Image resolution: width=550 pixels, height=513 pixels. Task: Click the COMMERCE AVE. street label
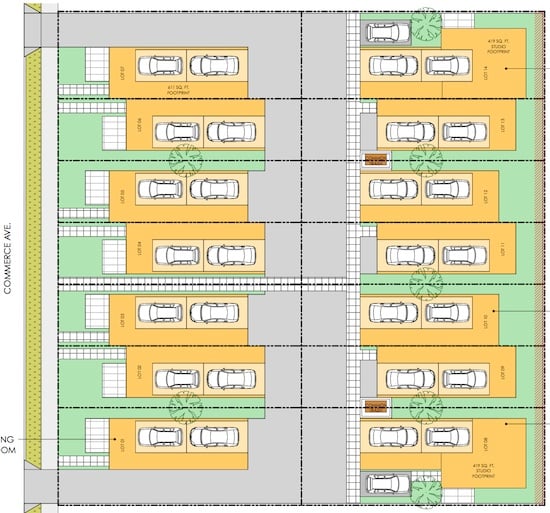click(8, 257)
